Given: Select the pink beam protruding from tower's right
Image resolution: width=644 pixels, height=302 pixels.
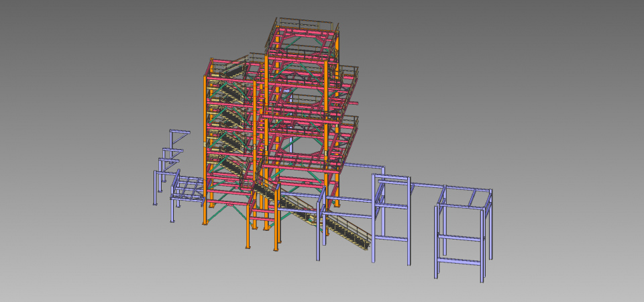Looking at the screenshot, I should 354,103.
